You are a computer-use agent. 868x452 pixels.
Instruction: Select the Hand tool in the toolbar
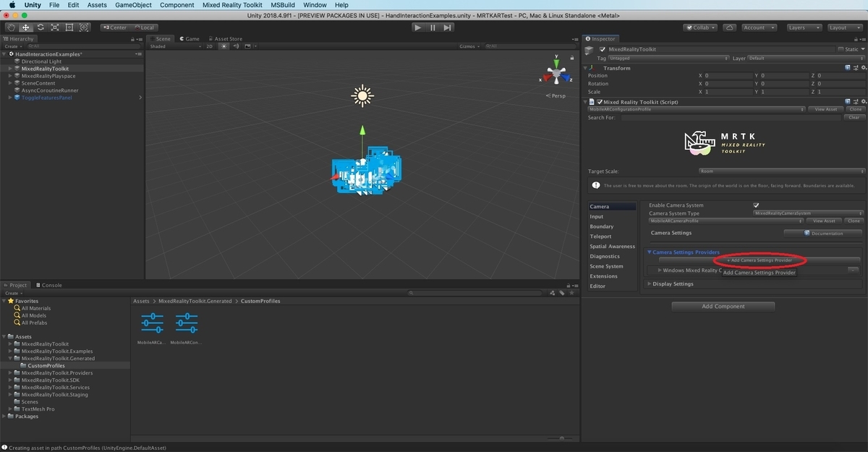[x=12, y=27]
